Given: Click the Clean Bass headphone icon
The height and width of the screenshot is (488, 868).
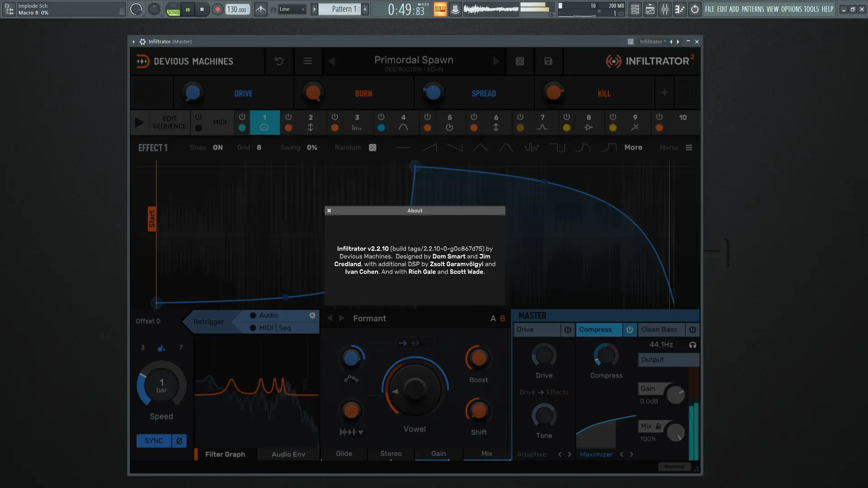Looking at the screenshot, I should click(x=693, y=345).
